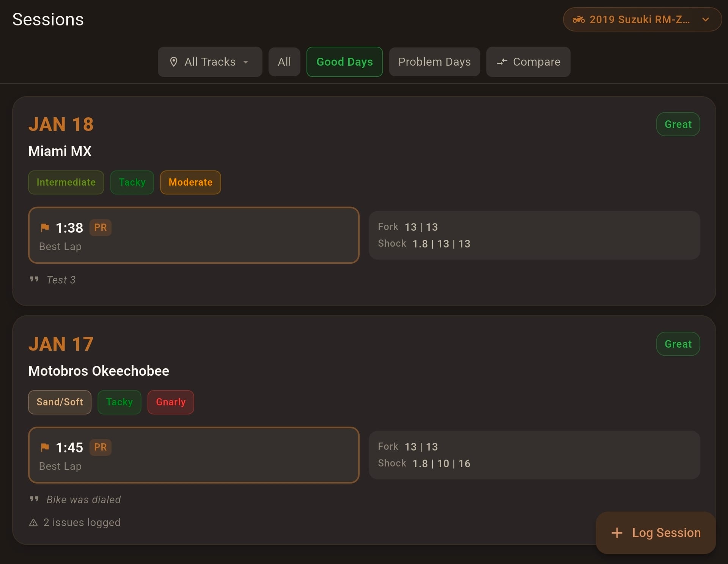Click the compare arrows icon
Image resolution: width=728 pixels, height=564 pixels.
pyautogui.click(x=502, y=62)
